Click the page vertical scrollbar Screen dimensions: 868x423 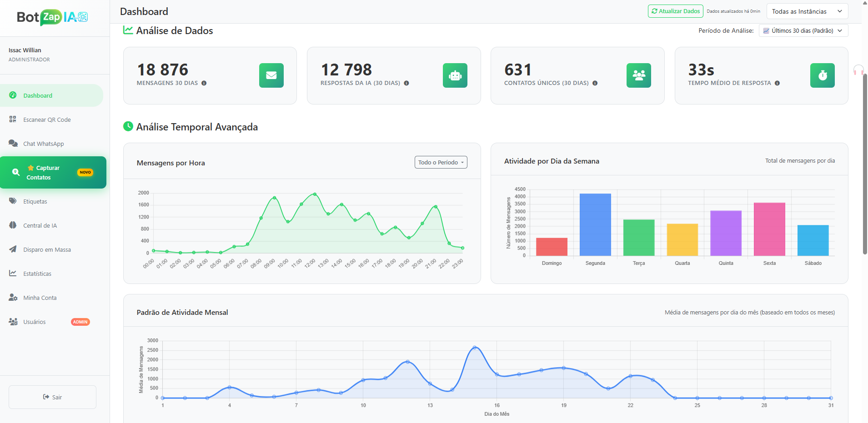coord(864,164)
